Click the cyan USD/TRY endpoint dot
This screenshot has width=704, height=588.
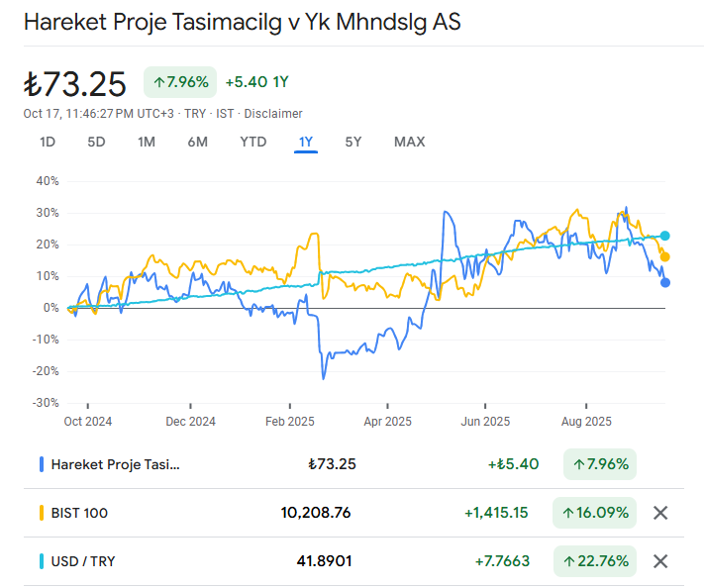tap(665, 236)
